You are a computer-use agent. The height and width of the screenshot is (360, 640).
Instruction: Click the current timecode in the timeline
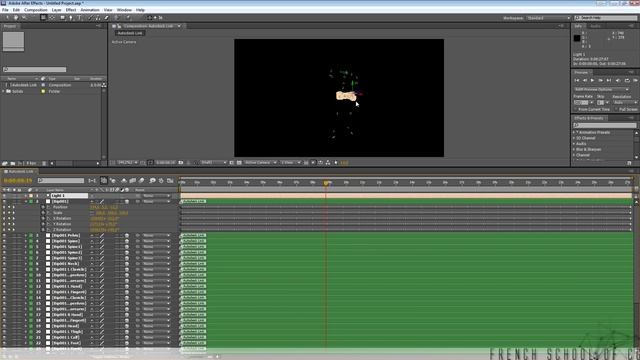18,180
